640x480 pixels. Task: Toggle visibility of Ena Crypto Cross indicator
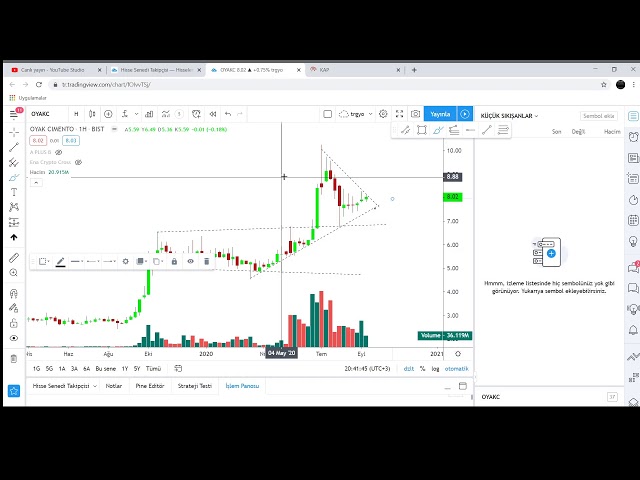[78, 162]
